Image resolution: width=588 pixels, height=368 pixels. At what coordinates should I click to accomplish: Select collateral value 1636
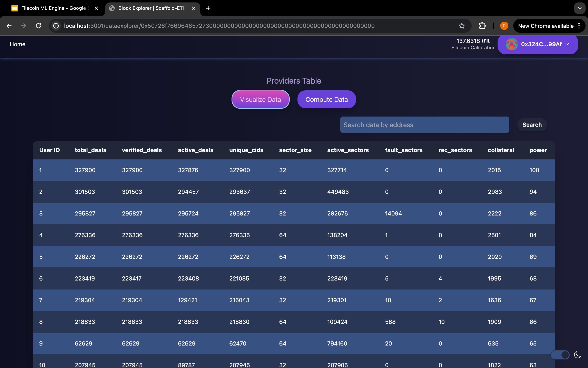point(494,300)
